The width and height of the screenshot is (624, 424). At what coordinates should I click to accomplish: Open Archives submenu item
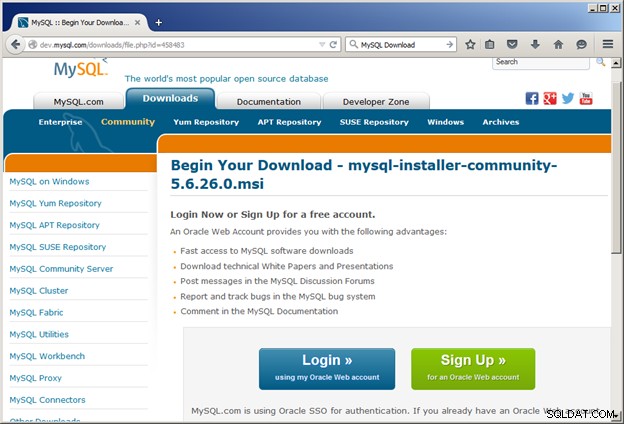tap(501, 122)
